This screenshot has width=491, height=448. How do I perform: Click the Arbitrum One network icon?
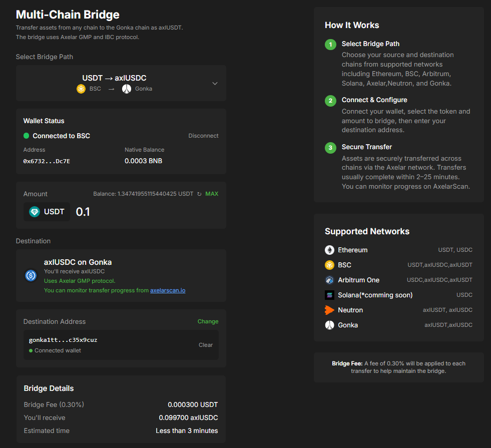pyautogui.click(x=329, y=280)
